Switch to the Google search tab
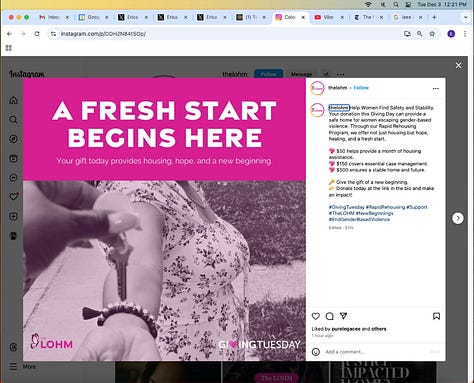 point(408,17)
